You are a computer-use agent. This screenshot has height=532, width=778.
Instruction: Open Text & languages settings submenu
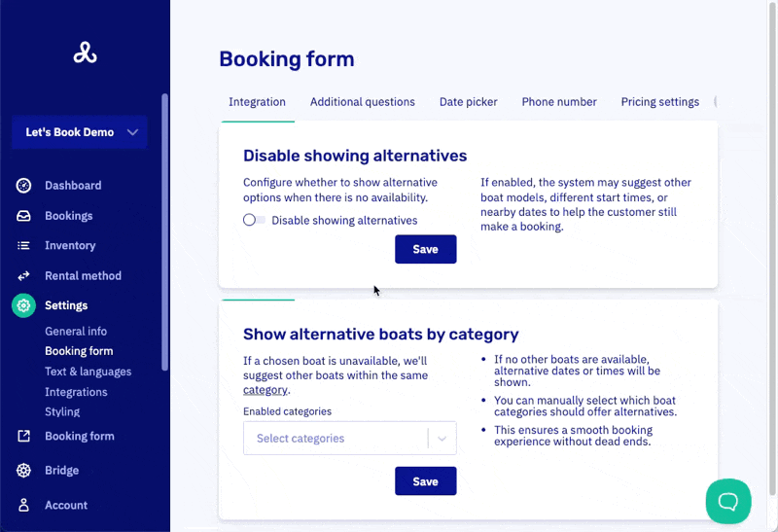pyautogui.click(x=88, y=372)
